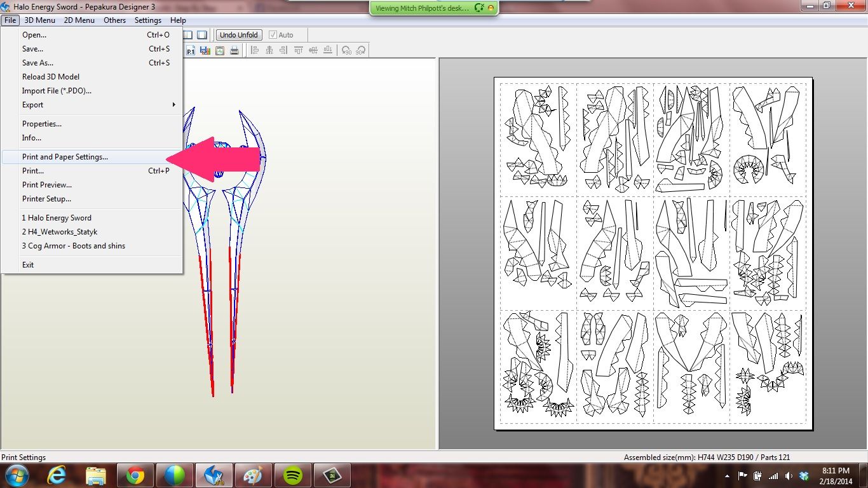Click the volume speaker tray icon

(x=789, y=475)
